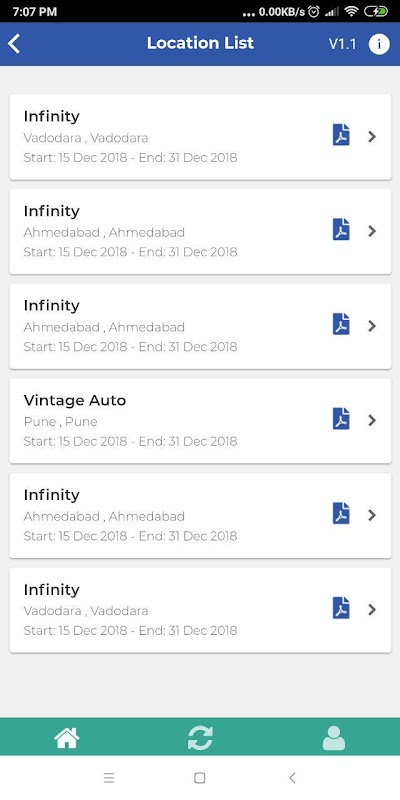400x800 pixels.
Task: Expand chevron on second card Infinity Ahmedabad
Action: tap(372, 231)
